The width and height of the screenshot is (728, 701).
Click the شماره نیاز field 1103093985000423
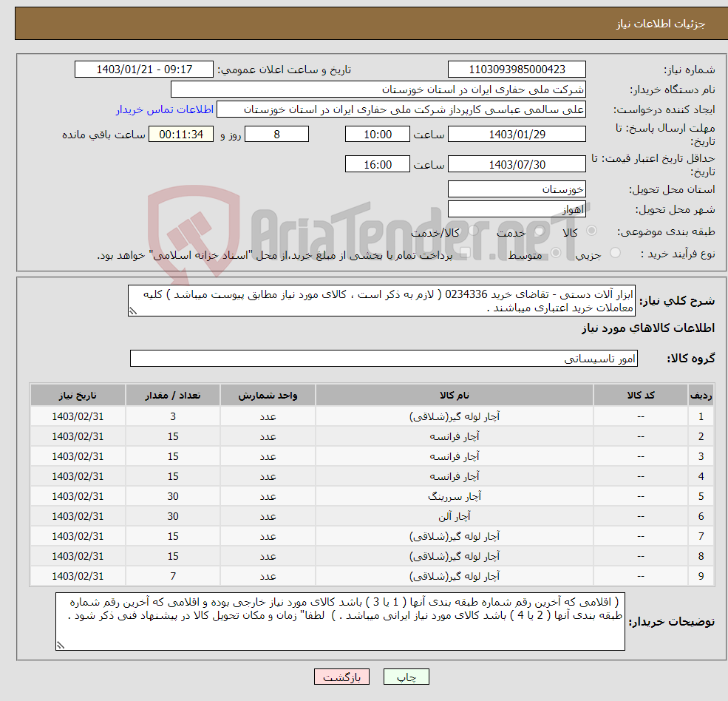tap(517, 70)
